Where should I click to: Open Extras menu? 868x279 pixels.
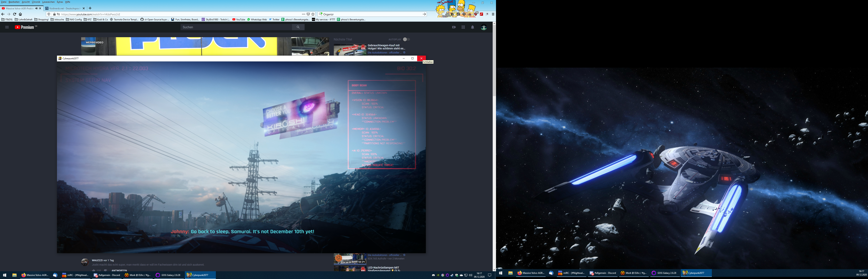pos(60,2)
